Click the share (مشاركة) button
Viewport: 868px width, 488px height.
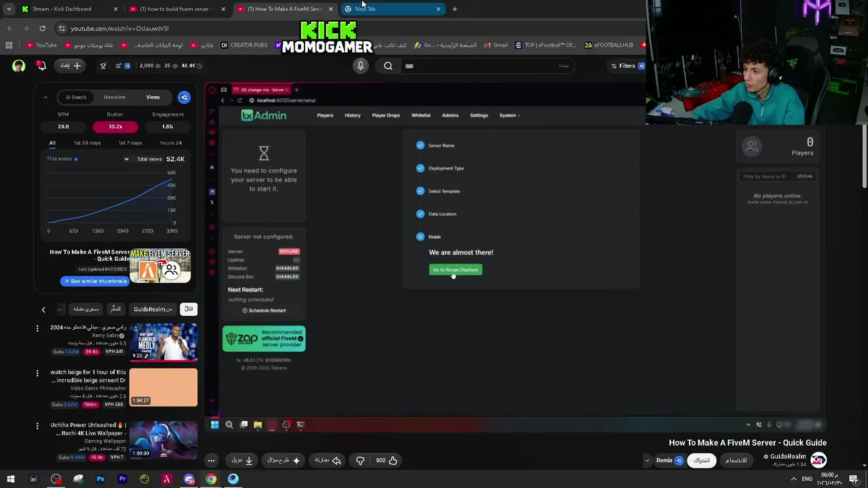click(328, 460)
